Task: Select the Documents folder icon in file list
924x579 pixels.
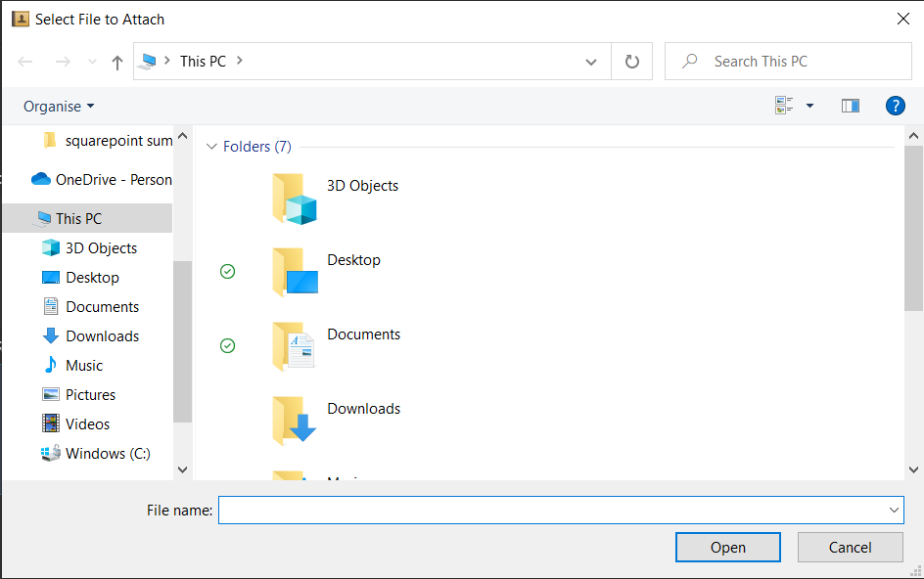Action: (294, 346)
